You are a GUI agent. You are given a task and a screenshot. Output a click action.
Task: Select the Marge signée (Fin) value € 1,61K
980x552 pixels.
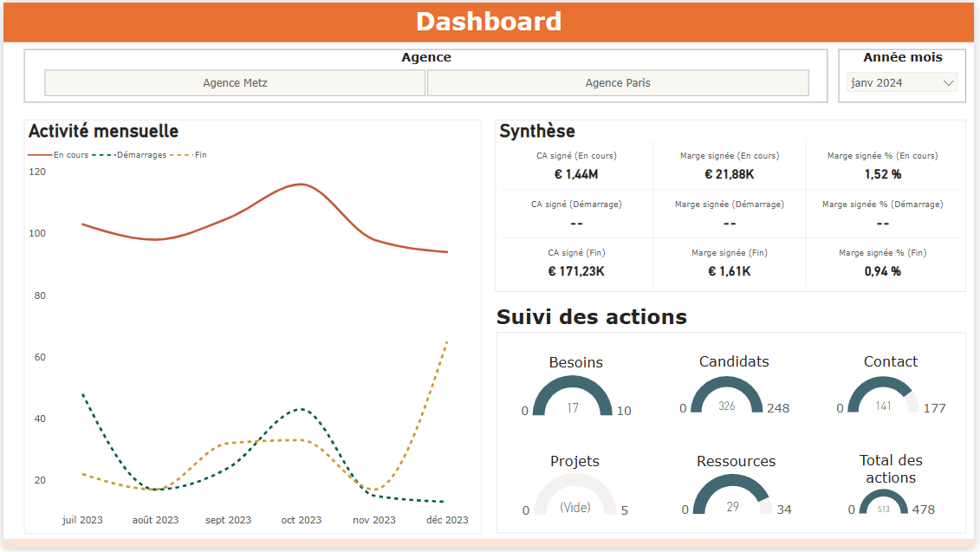point(730,271)
